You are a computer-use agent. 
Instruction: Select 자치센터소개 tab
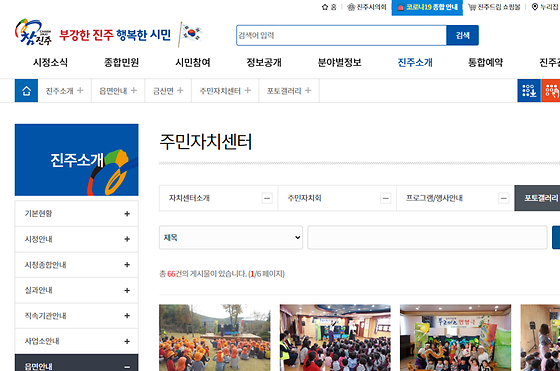click(x=218, y=198)
